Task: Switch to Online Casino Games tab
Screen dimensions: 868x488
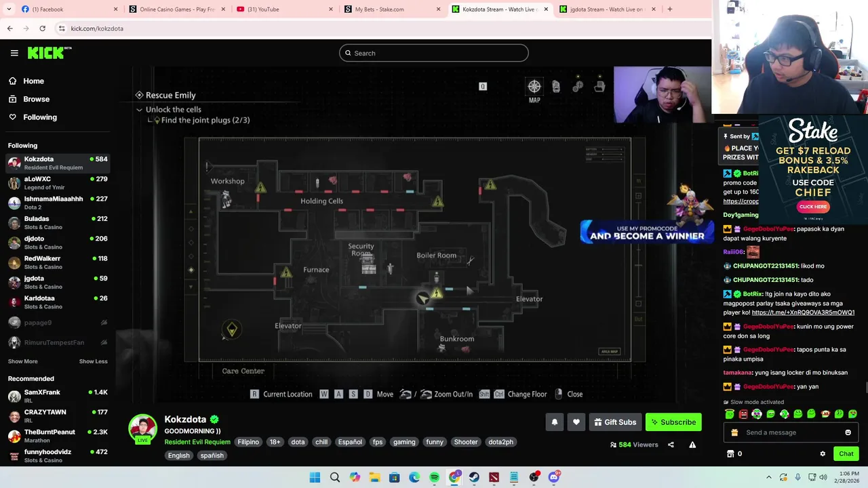Action: 176,9
